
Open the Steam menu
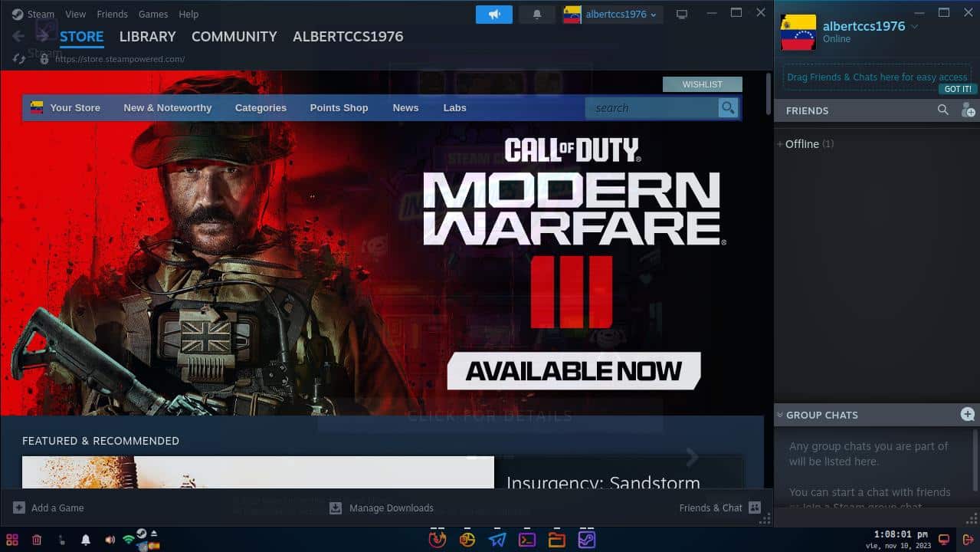[41, 14]
